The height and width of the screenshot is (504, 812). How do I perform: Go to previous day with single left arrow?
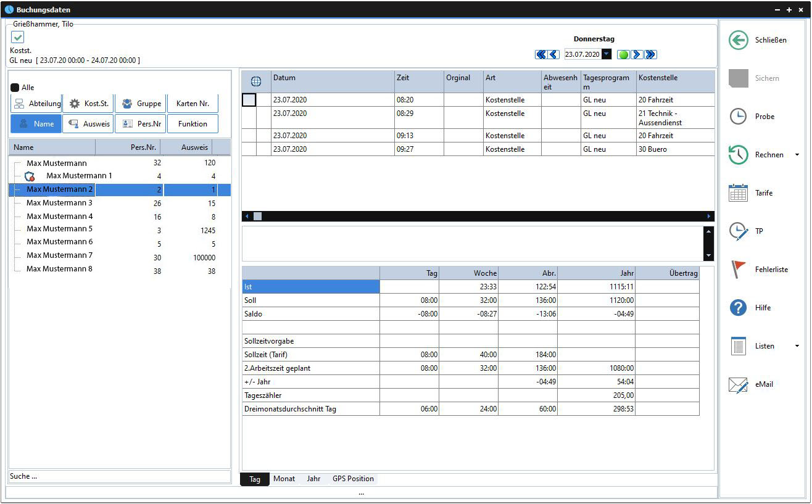pyautogui.click(x=553, y=55)
